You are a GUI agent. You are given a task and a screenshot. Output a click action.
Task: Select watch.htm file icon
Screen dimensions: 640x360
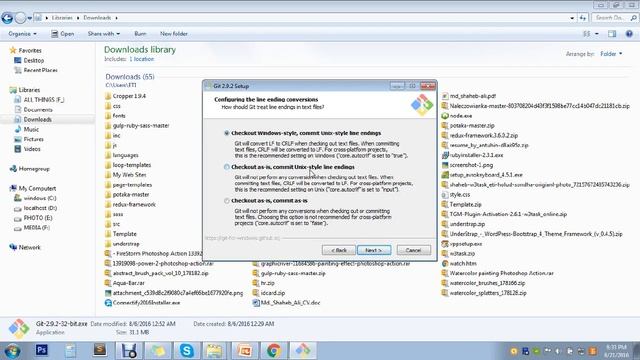pos(445,264)
